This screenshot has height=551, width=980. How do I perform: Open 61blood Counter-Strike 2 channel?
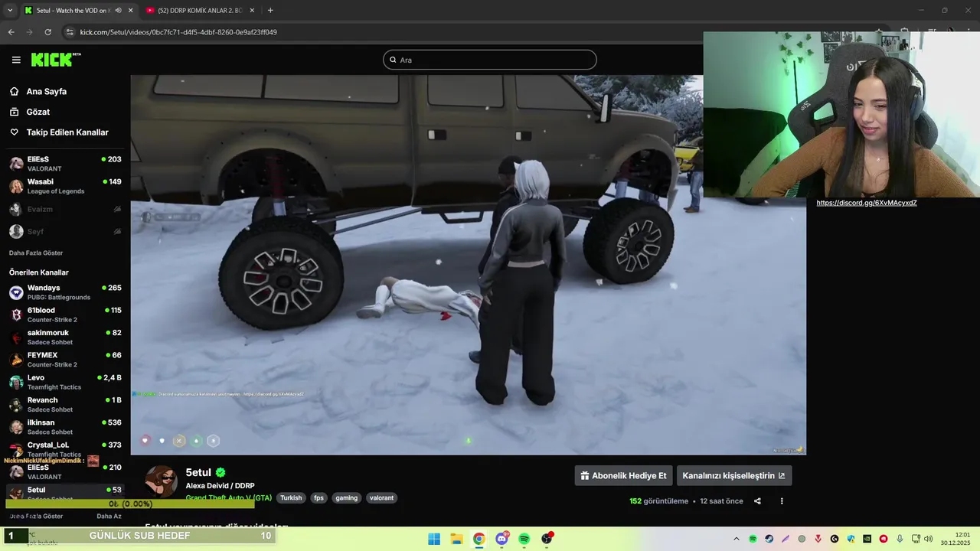tap(65, 315)
